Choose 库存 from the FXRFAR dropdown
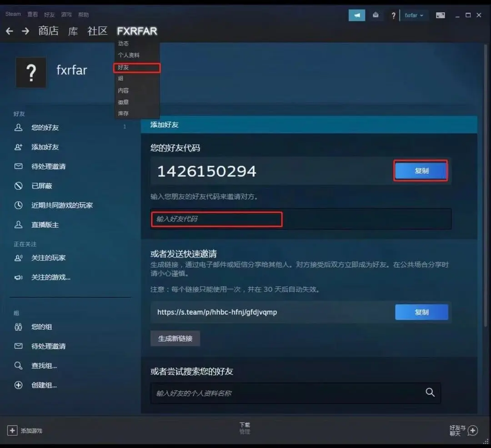Screen dimensions: 491x448 coord(123,113)
